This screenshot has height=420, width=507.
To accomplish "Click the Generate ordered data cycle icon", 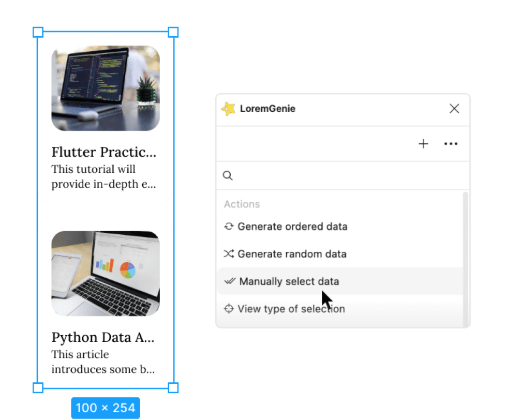I will click(x=229, y=227).
